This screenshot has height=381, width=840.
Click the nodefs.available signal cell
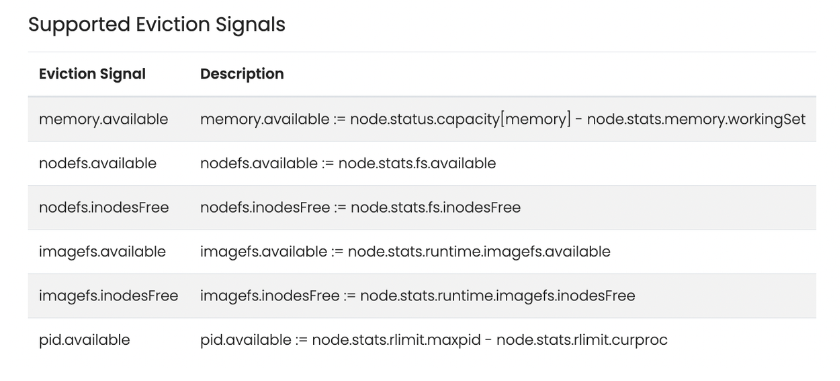[x=98, y=163]
